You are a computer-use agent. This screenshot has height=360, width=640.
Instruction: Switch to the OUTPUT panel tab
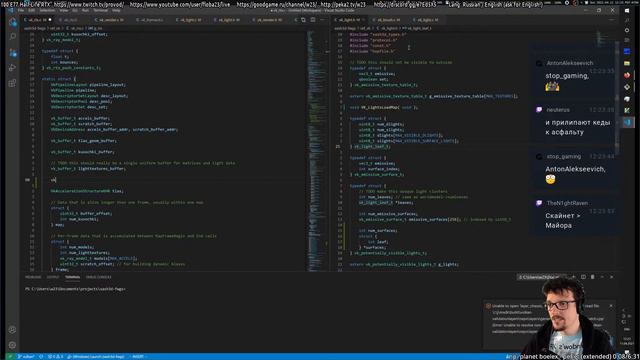(x=53, y=277)
